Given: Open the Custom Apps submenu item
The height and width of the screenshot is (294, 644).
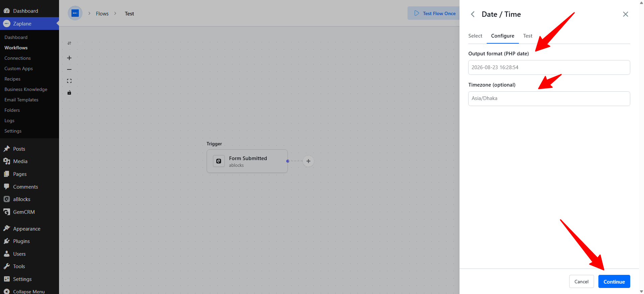Looking at the screenshot, I should point(18,68).
